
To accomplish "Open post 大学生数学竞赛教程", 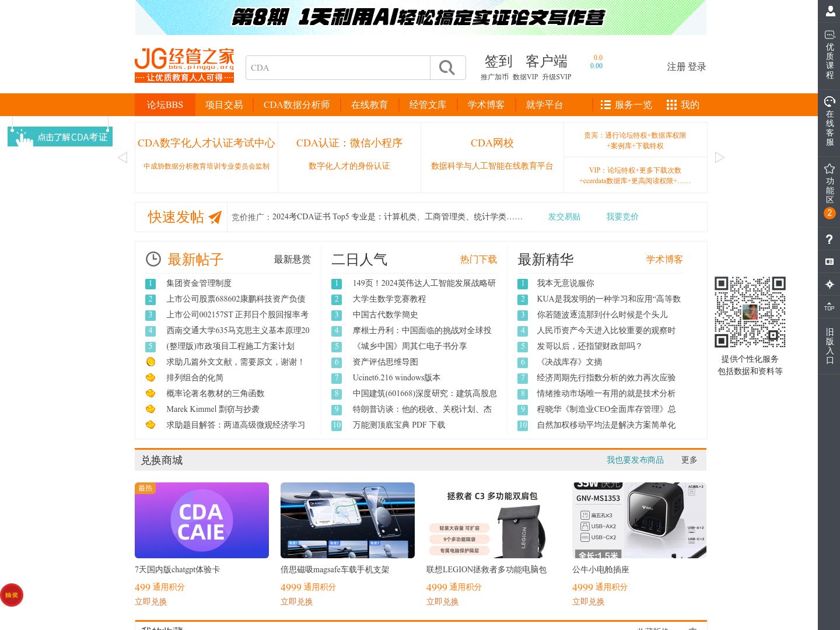I will point(389,299).
